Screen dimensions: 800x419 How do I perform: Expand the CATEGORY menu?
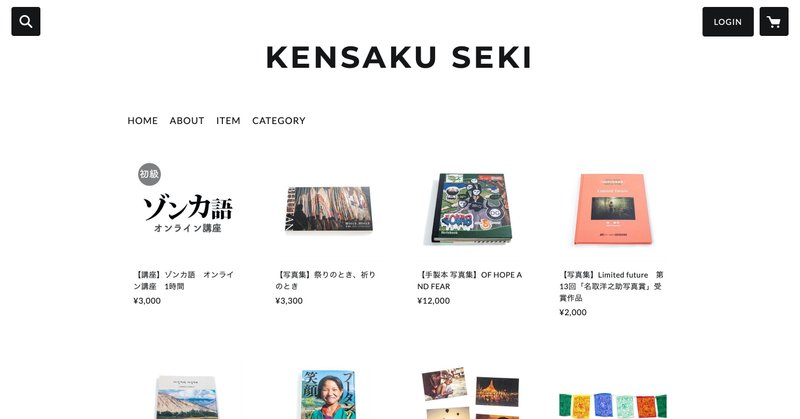(279, 120)
